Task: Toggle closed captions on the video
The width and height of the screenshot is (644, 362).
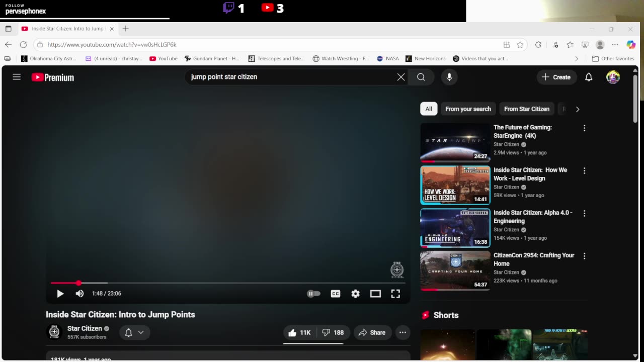Action: [336, 294]
